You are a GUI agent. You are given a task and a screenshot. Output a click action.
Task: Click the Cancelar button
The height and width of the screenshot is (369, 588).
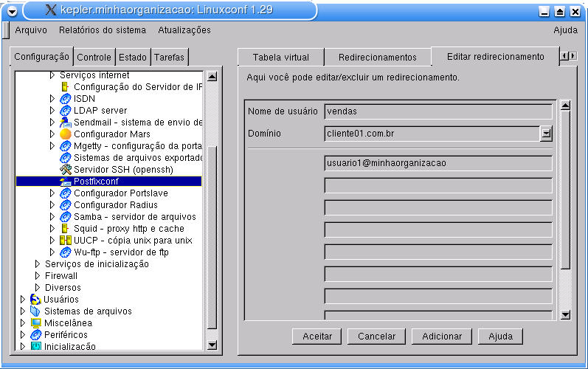point(376,337)
